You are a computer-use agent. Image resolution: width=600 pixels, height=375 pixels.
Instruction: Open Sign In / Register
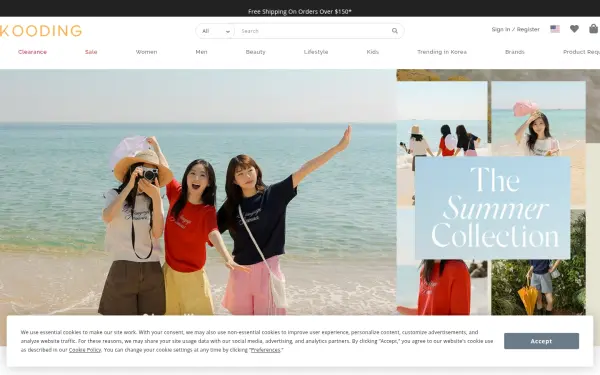[x=515, y=29]
